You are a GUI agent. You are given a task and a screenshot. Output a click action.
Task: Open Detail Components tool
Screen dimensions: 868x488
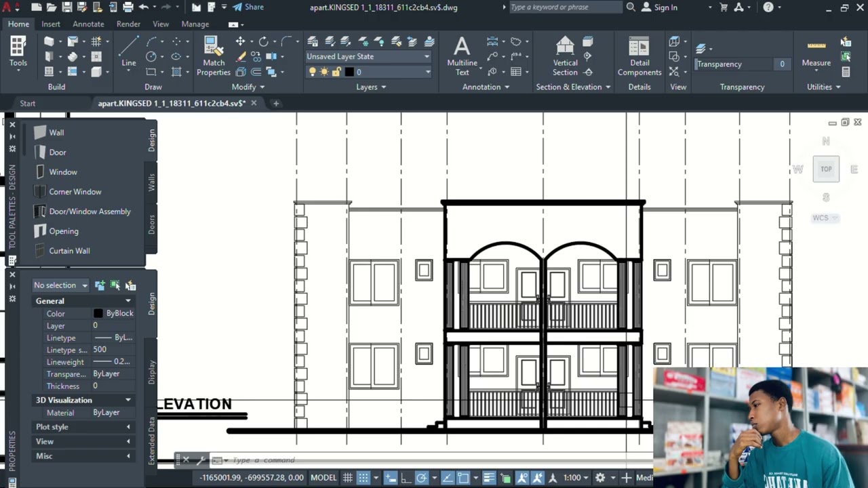tap(639, 56)
